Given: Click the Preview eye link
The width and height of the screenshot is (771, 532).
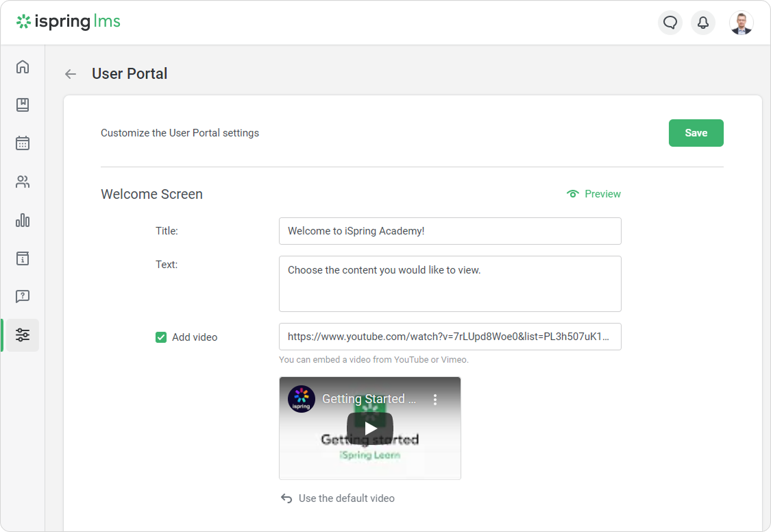Looking at the screenshot, I should click(x=593, y=194).
